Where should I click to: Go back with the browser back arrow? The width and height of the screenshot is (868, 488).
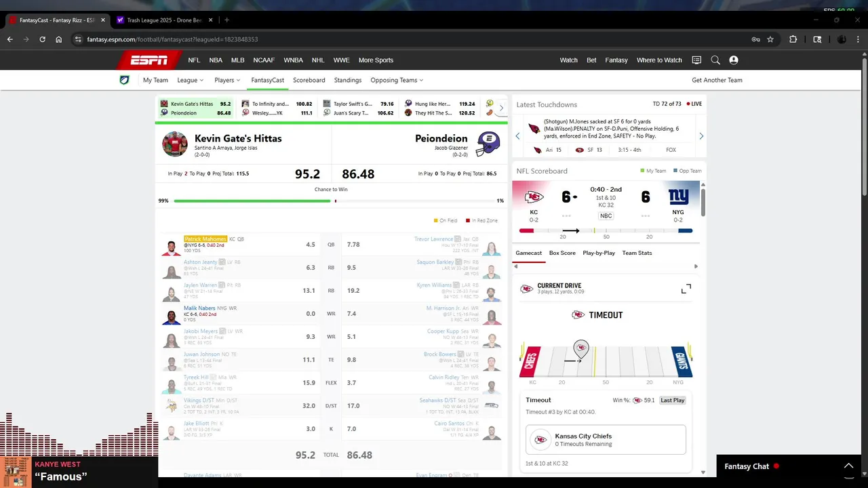click(9, 39)
